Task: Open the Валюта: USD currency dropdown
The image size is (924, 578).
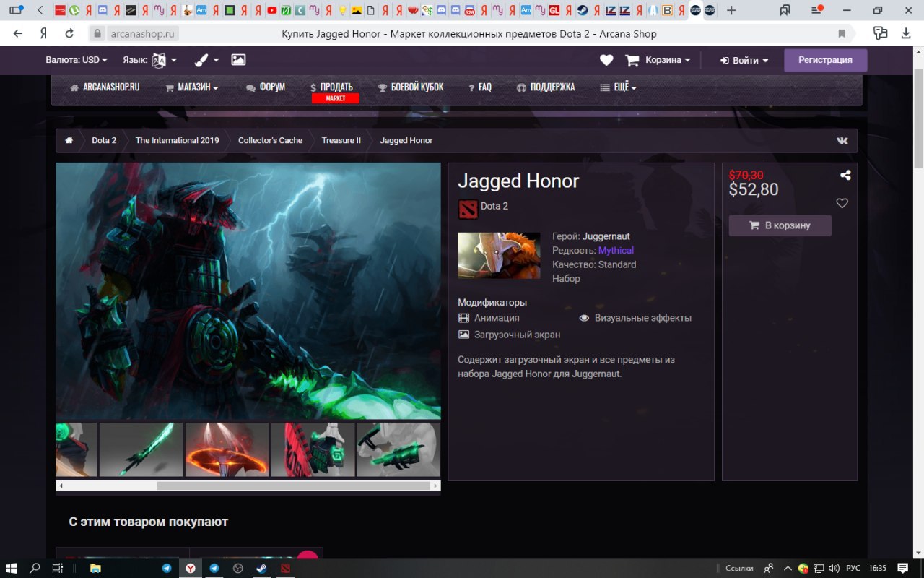Action: coord(77,60)
